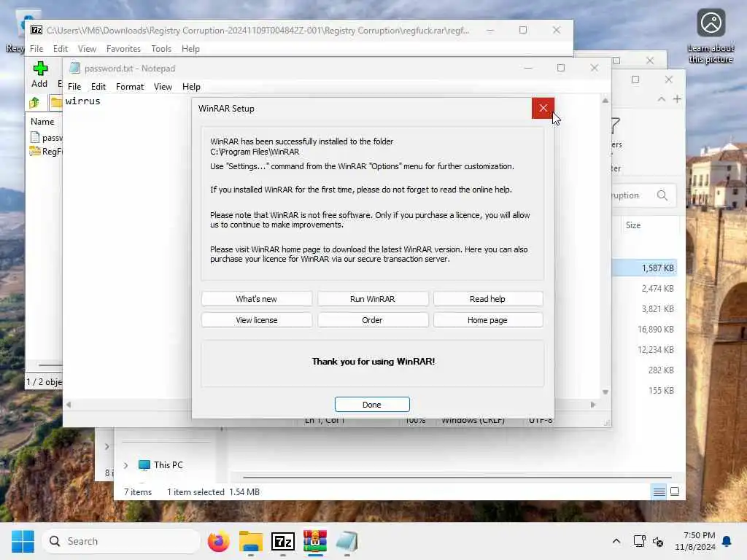Click the notification bell in system tray

[x=727, y=542]
